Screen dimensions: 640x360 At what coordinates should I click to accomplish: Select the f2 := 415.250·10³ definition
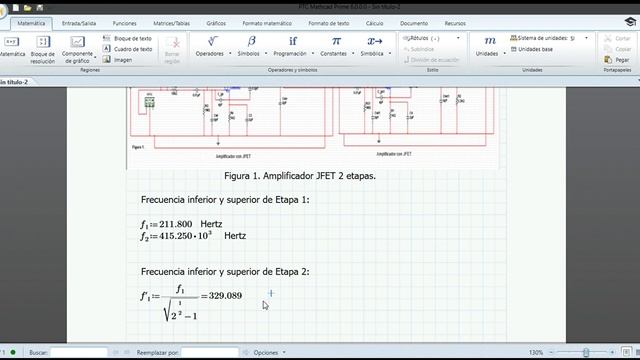coord(176,236)
